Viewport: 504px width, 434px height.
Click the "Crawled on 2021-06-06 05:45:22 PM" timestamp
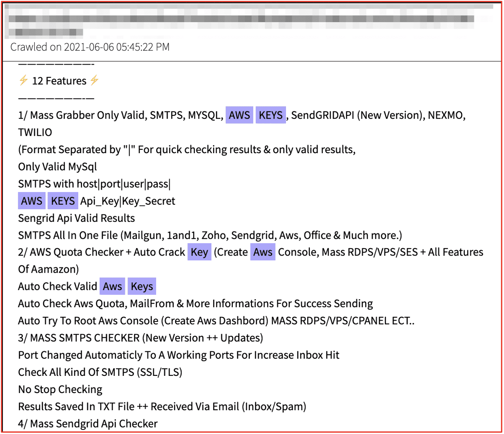90,47
